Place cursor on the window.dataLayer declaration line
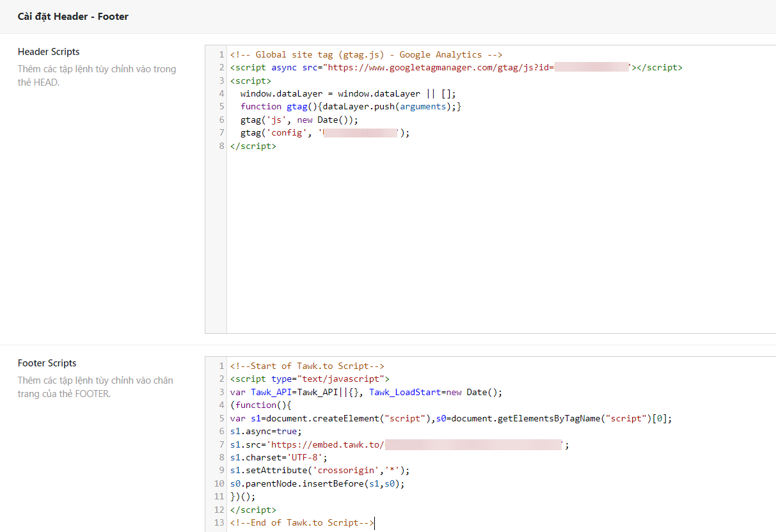This screenshot has height=532, width=776. click(345, 93)
